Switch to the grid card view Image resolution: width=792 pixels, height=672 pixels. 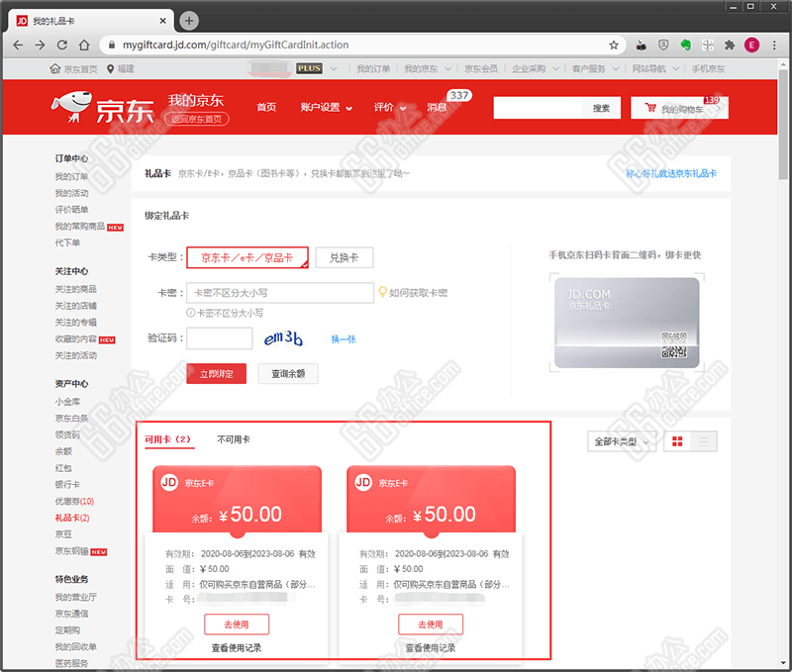[677, 441]
